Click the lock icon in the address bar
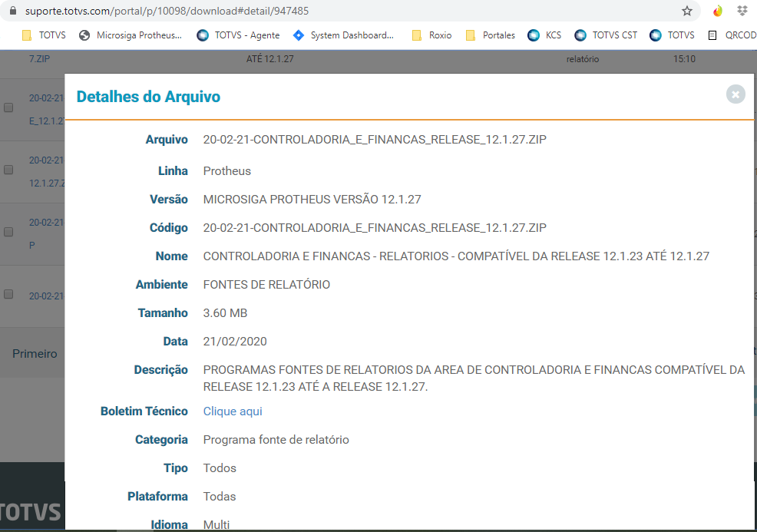The height and width of the screenshot is (532, 757). tap(14, 11)
